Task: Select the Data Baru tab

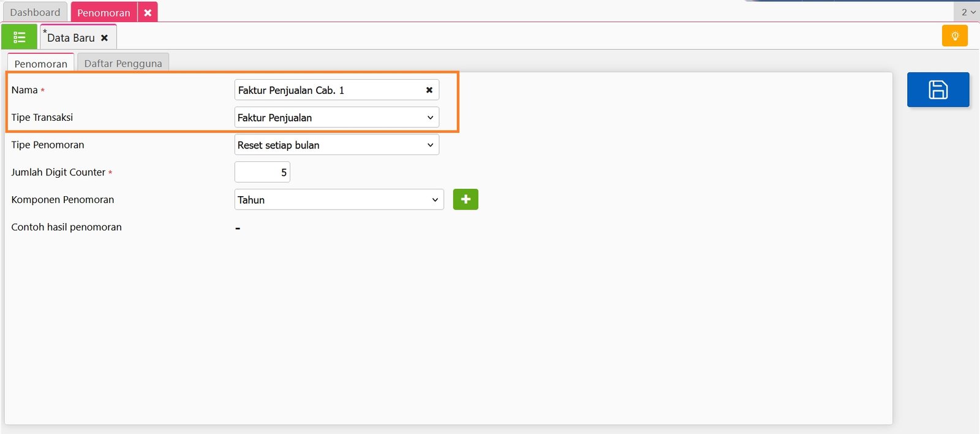Action: pyautogui.click(x=71, y=38)
